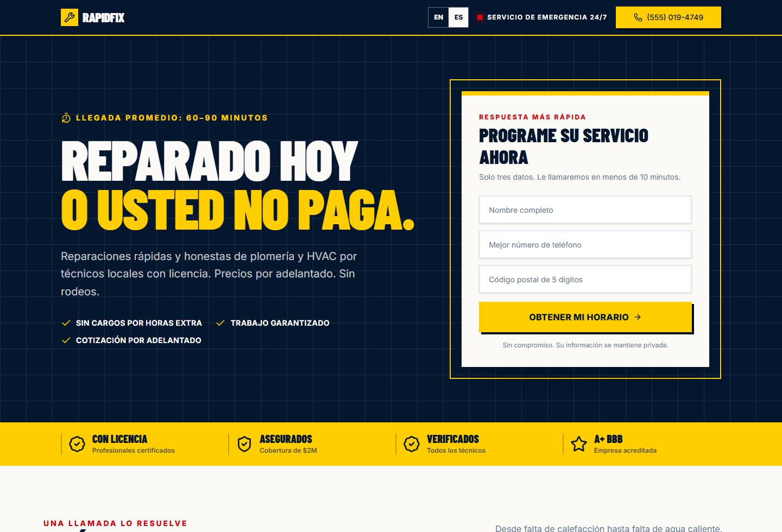The image size is (782, 532).
Task: Select the ES language option
Action: coord(458,17)
